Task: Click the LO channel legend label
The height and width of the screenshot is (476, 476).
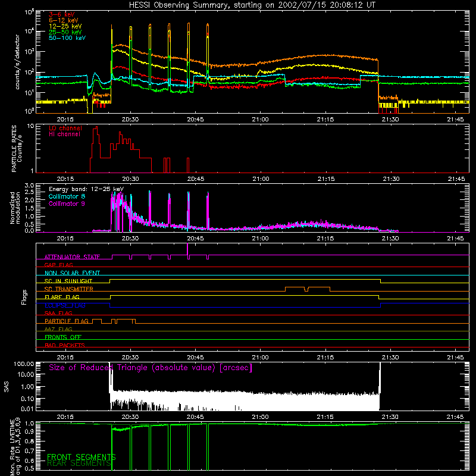Action: pos(65,128)
